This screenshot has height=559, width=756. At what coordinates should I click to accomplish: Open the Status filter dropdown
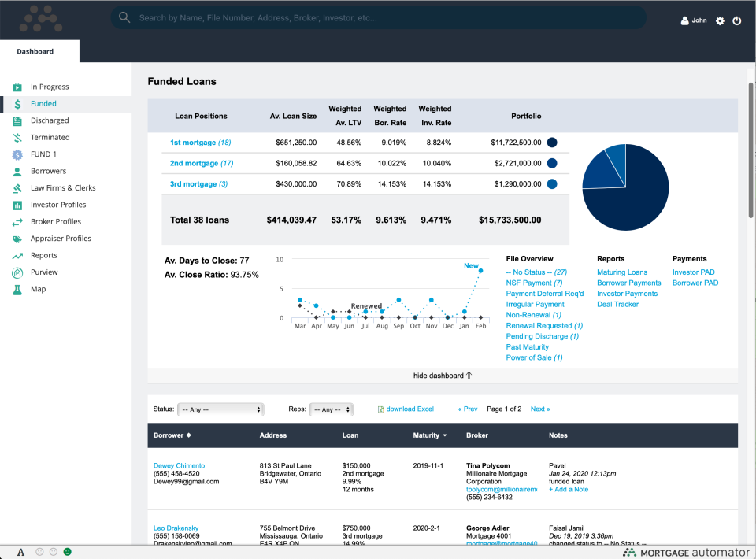[x=220, y=409]
